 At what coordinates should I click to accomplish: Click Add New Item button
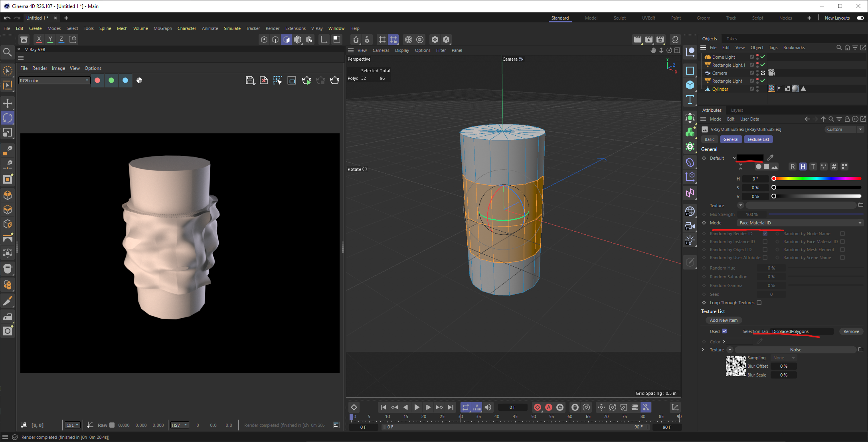point(724,320)
